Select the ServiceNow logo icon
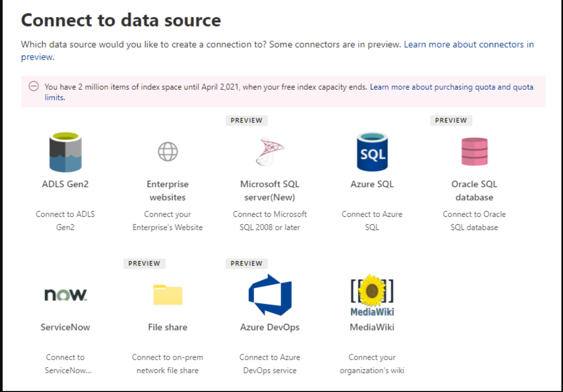Image resolution: width=563 pixels, height=392 pixels. click(65, 295)
